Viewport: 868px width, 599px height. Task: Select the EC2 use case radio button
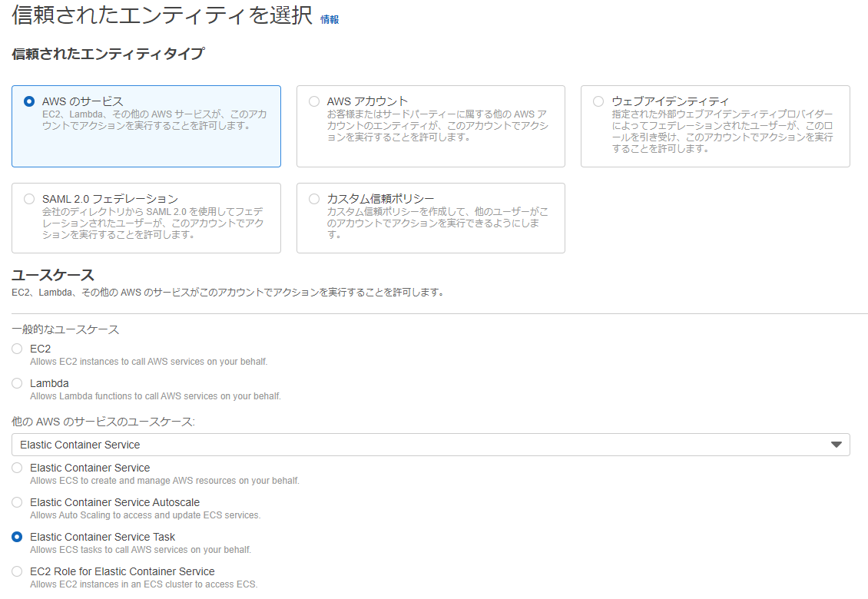coord(17,349)
